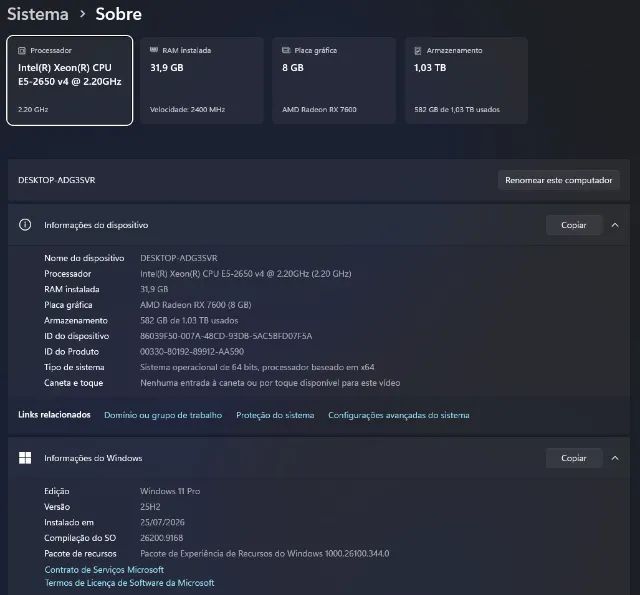Click the info circle icon beside device information
The height and width of the screenshot is (595, 640).
pyautogui.click(x=25, y=225)
